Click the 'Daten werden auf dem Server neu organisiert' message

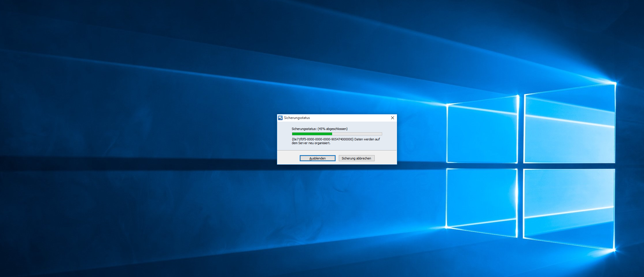pos(336,141)
